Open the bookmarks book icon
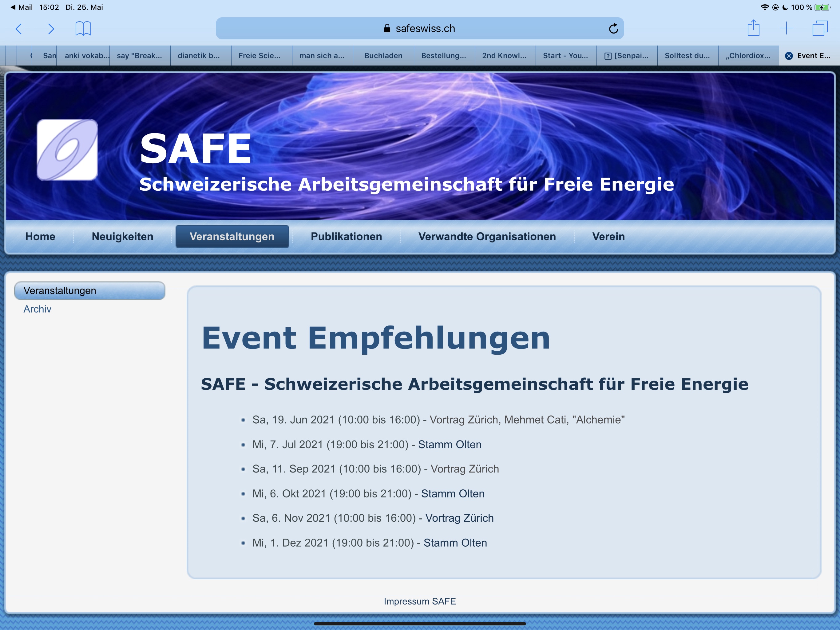The height and width of the screenshot is (630, 840). click(83, 29)
